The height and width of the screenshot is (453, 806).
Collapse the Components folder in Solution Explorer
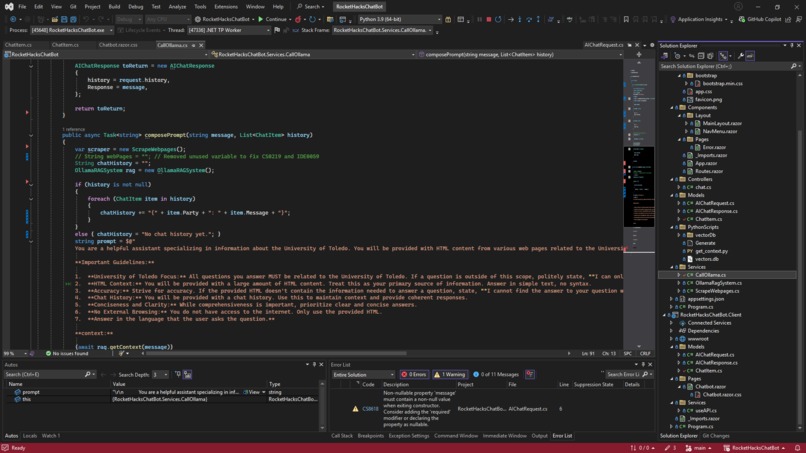pyautogui.click(x=672, y=107)
